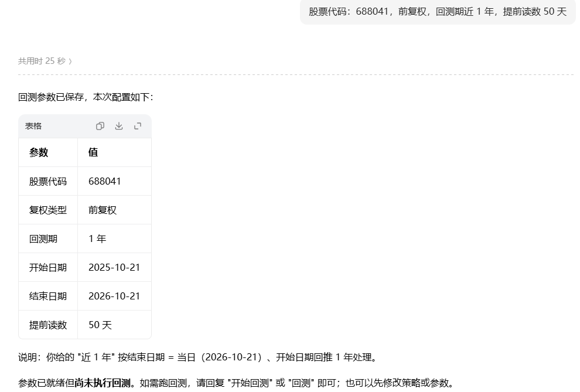Copy the table using the copy icon
This screenshot has height=392, width=580.
(100, 126)
